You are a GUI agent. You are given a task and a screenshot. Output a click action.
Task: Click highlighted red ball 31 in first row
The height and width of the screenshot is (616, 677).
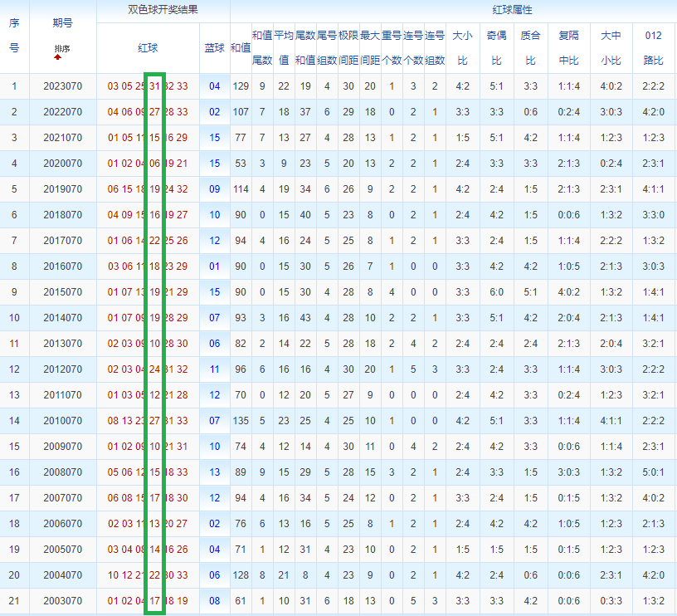(x=154, y=86)
